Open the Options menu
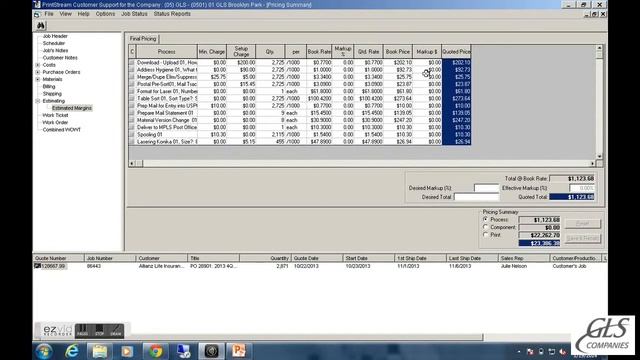Screen dimensions: 640x360 tap(105, 14)
